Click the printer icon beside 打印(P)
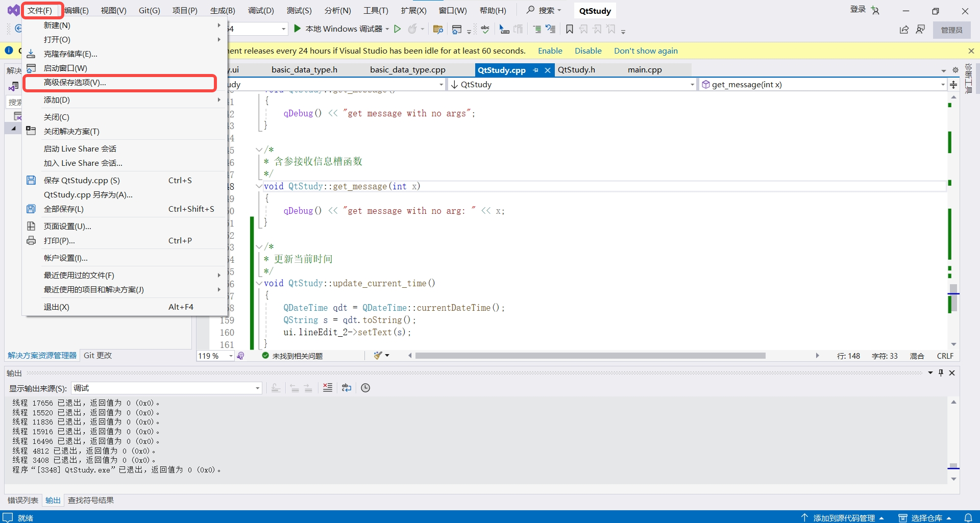 click(31, 240)
